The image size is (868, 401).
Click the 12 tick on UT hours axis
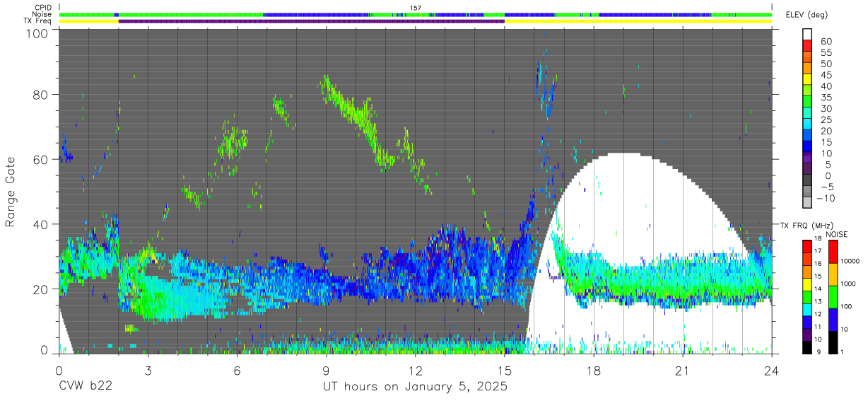tap(415, 371)
